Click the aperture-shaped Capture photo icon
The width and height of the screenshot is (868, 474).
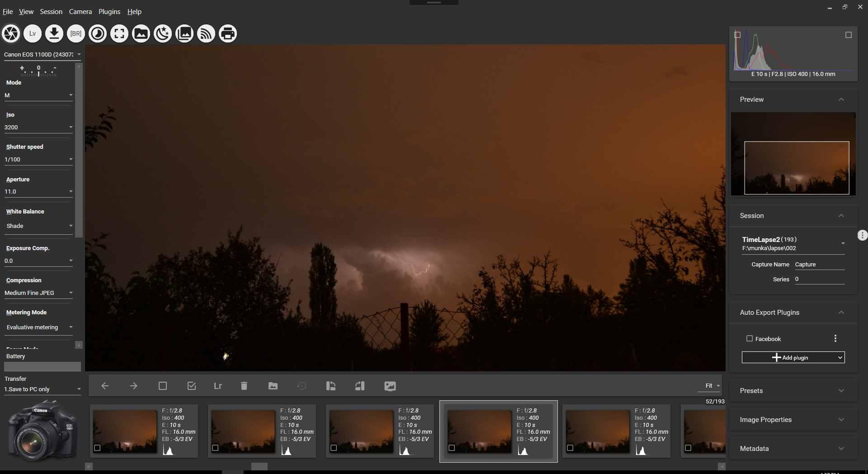click(x=11, y=33)
